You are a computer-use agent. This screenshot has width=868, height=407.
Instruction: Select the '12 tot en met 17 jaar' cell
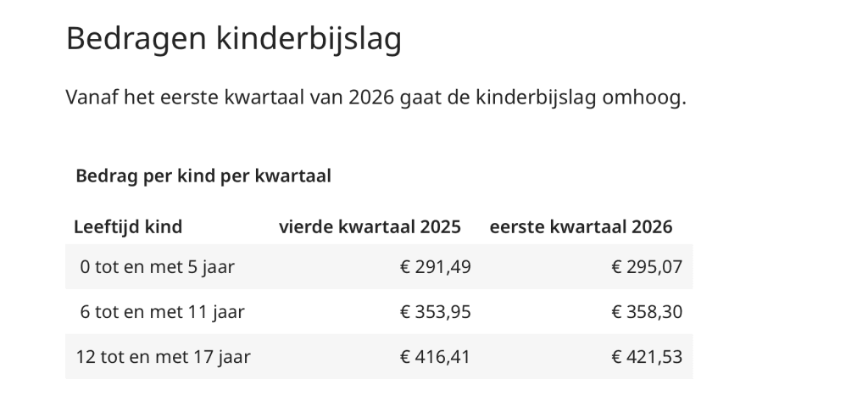pos(163,357)
